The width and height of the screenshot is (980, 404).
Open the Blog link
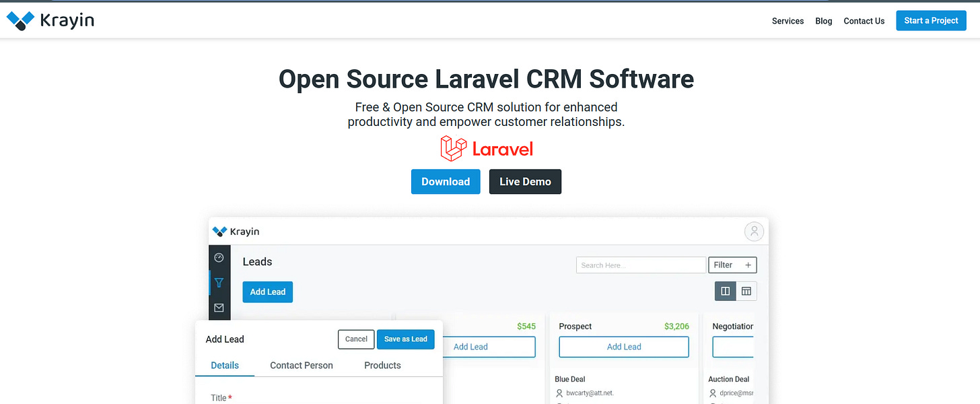tap(823, 21)
